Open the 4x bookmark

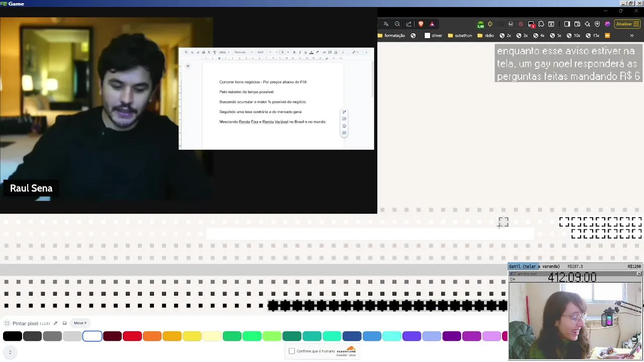(x=539, y=36)
